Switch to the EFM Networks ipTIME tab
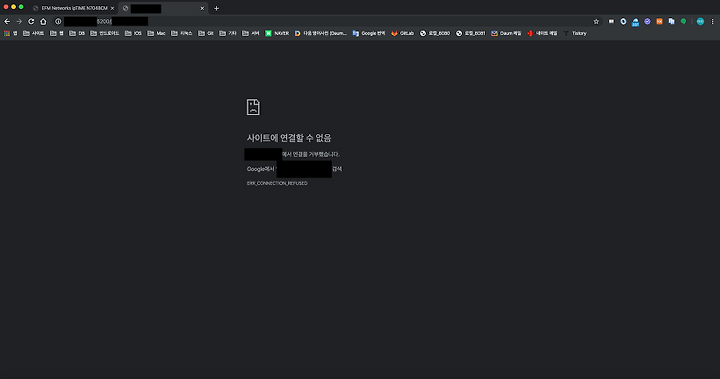This screenshot has height=379, width=720. (73, 8)
